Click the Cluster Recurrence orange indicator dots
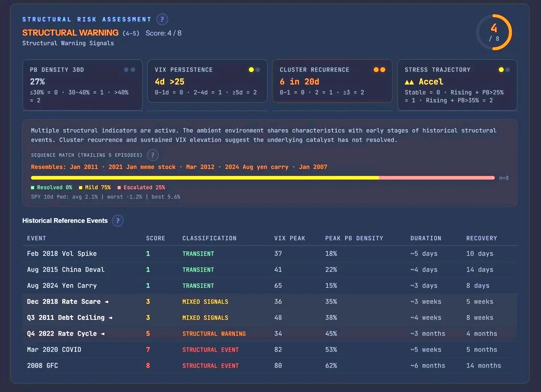 pyautogui.click(x=379, y=70)
